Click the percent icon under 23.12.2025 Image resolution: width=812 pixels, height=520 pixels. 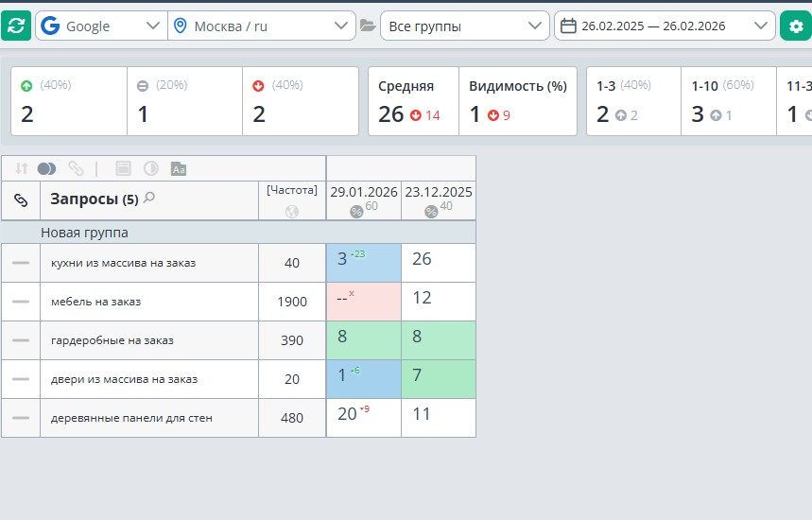tap(431, 212)
